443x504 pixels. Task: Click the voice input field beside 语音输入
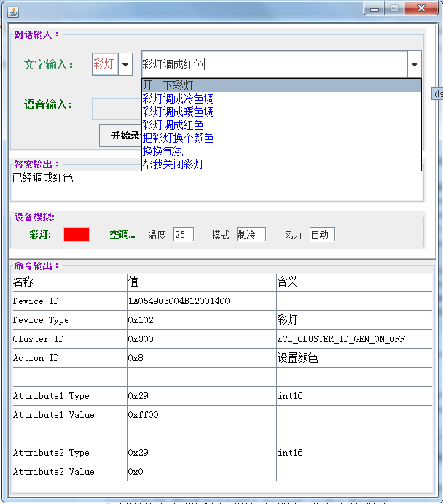coord(117,109)
